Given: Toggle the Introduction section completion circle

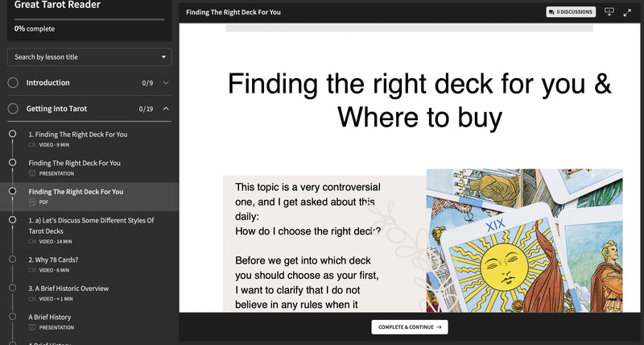Looking at the screenshot, I should (x=13, y=83).
